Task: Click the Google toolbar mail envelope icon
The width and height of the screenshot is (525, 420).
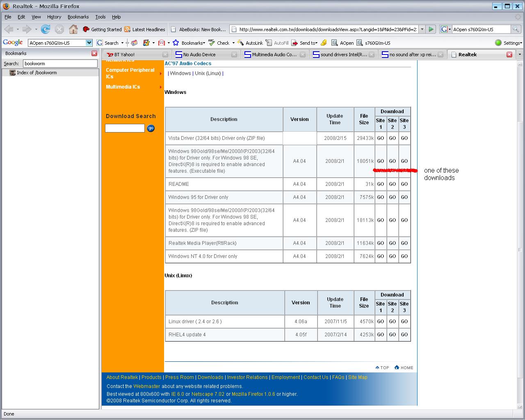Action: coord(162,43)
